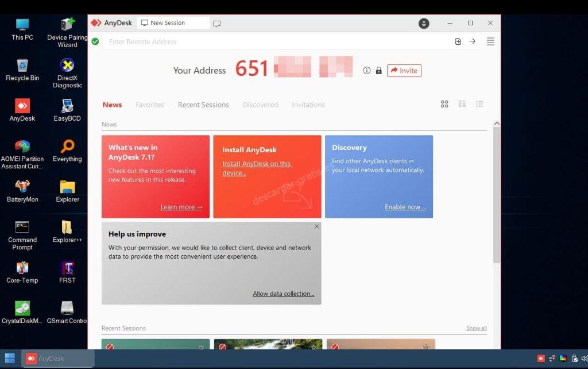Viewport: 588px width, 369px height.
Task: Select the Recent Sessions tab
Action: point(203,105)
